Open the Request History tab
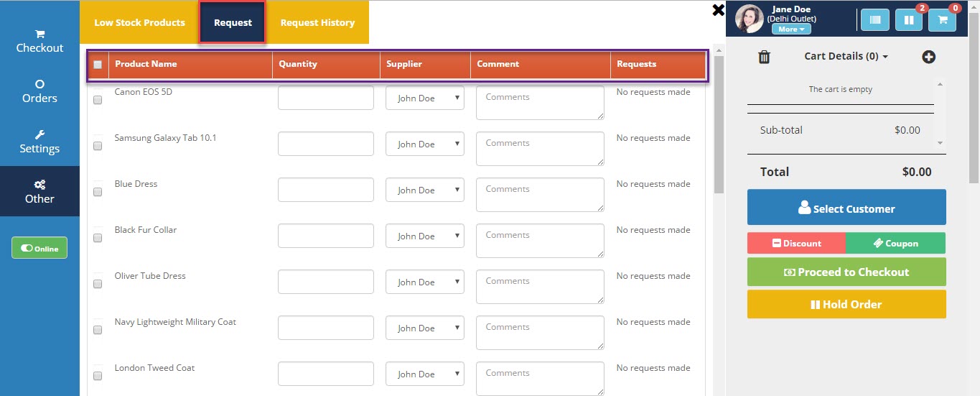980x396 pixels. tap(317, 22)
